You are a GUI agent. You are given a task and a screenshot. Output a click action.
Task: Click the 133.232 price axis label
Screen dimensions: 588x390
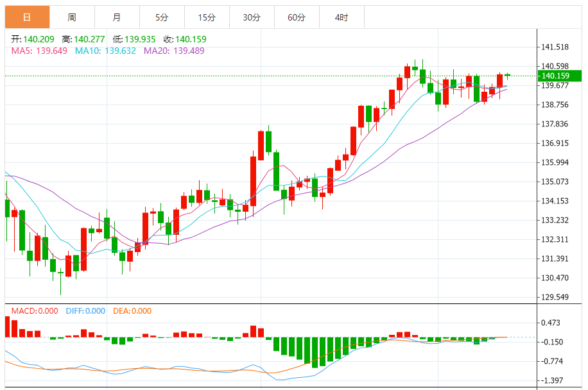coord(555,220)
